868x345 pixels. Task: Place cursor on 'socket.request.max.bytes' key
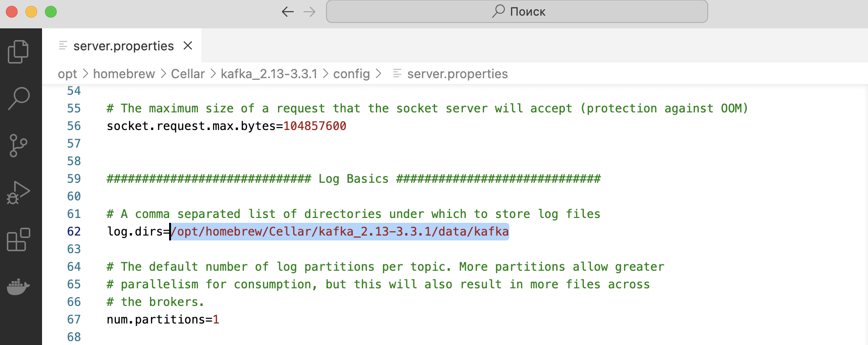point(191,126)
